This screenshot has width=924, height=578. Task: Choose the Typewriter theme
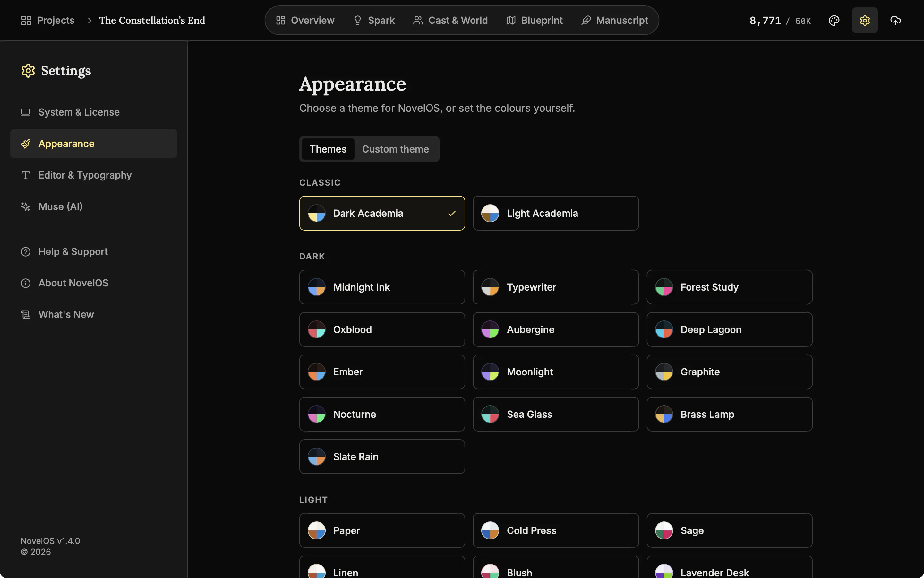[556, 287]
